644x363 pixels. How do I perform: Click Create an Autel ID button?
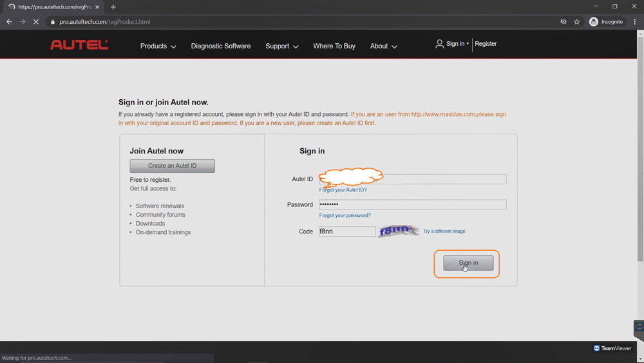pyautogui.click(x=172, y=166)
